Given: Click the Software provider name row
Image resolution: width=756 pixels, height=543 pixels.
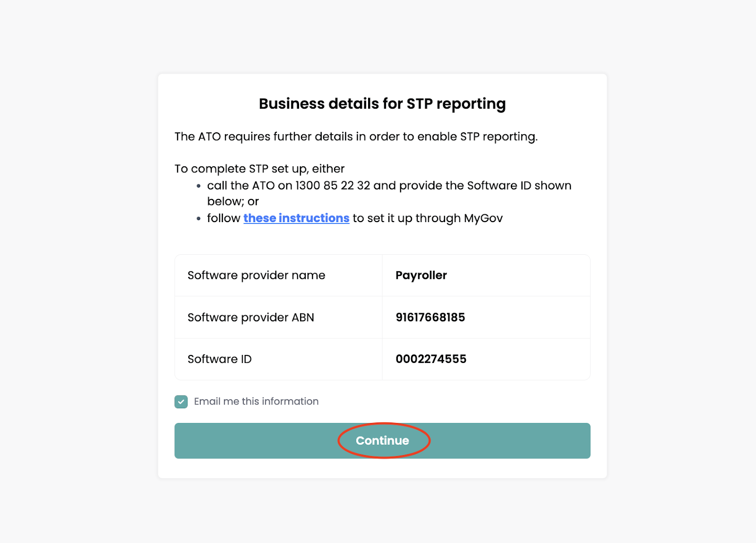Looking at the screenshot, I should pyautogui.click(x=256, y=275).
